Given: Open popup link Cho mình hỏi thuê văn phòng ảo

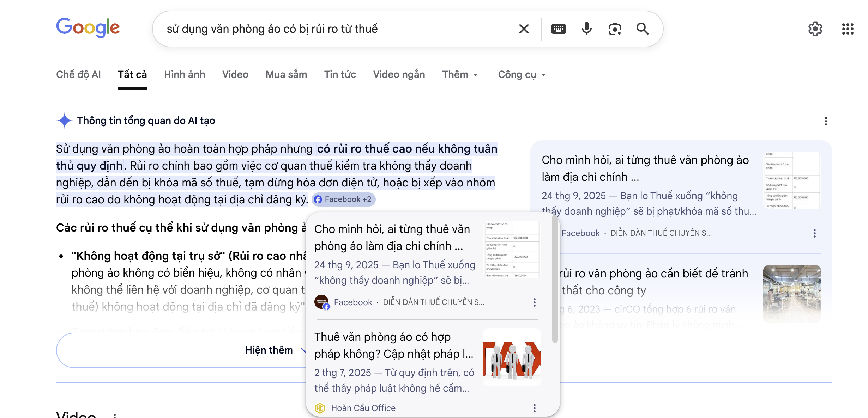Looking at the screenshot, I should (392, 238).
